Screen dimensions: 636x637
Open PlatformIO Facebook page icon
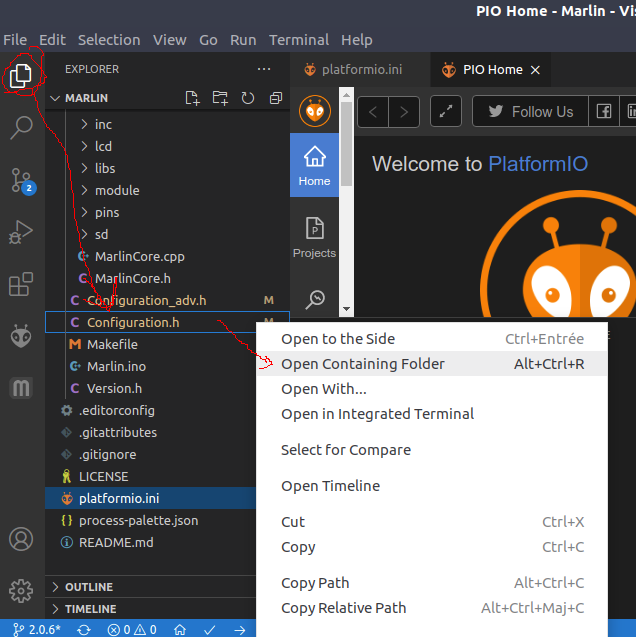[604, 111]
